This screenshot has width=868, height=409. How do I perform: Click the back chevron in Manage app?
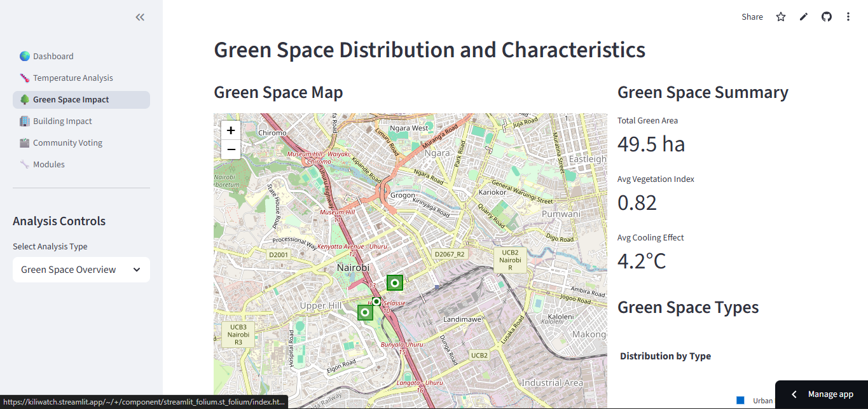794,394
